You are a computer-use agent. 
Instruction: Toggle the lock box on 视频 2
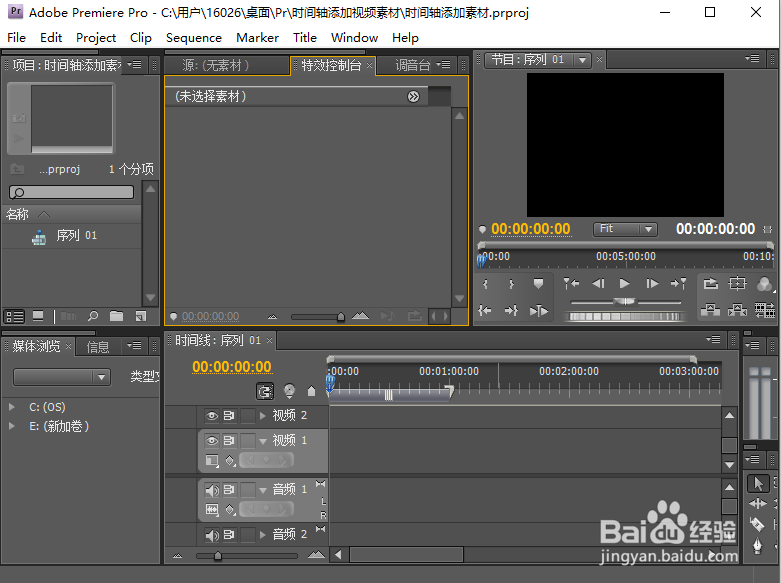tap(248, 416)
